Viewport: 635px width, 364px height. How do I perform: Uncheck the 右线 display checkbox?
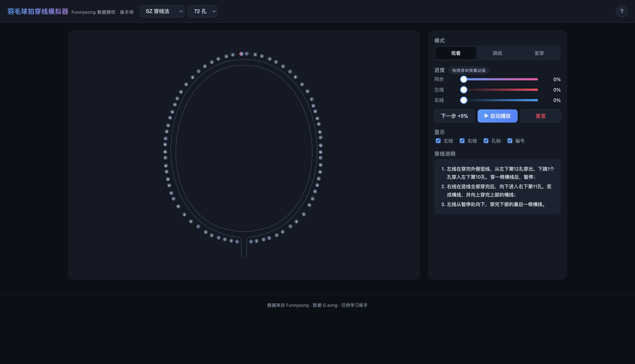pos(462,141)
